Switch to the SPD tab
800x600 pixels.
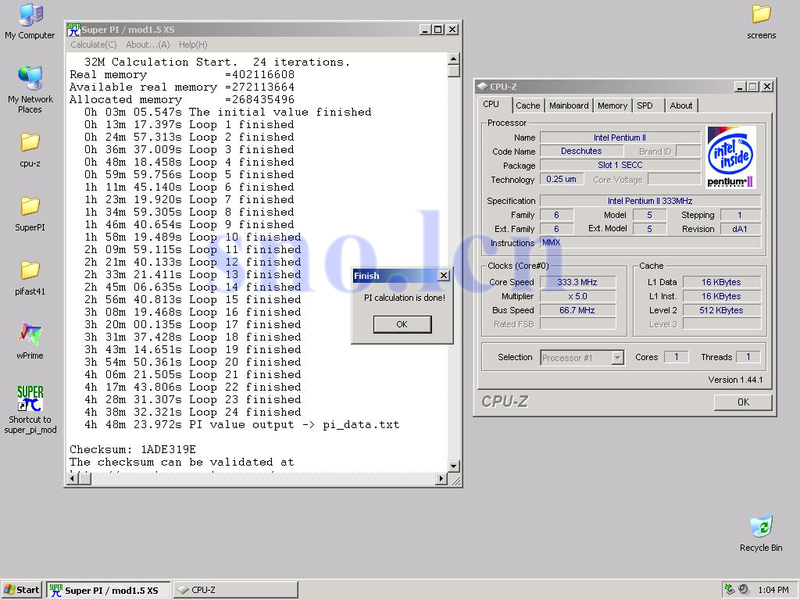pos(645,106)
